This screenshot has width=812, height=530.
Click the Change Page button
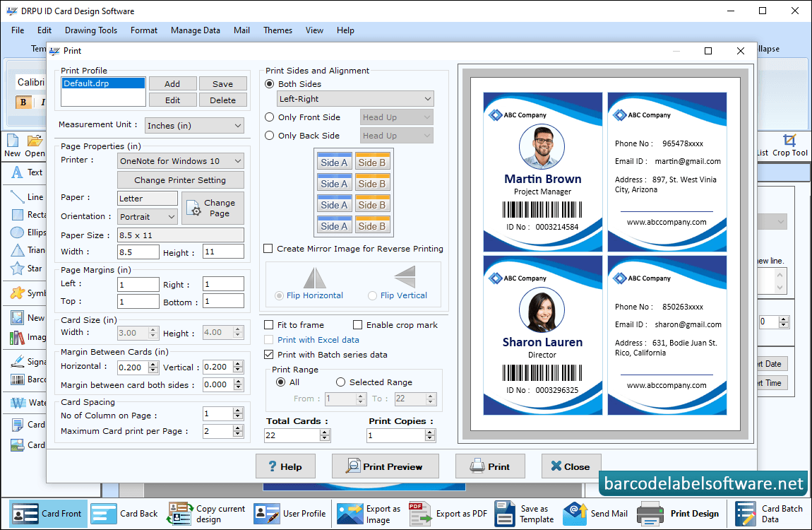click(213, 208)
